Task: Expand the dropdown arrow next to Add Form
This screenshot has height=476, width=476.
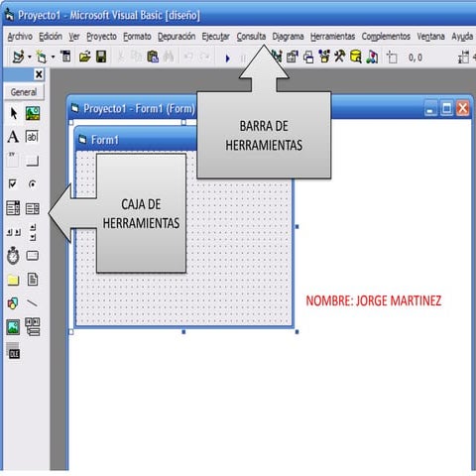Action: [x=53, y=58]
